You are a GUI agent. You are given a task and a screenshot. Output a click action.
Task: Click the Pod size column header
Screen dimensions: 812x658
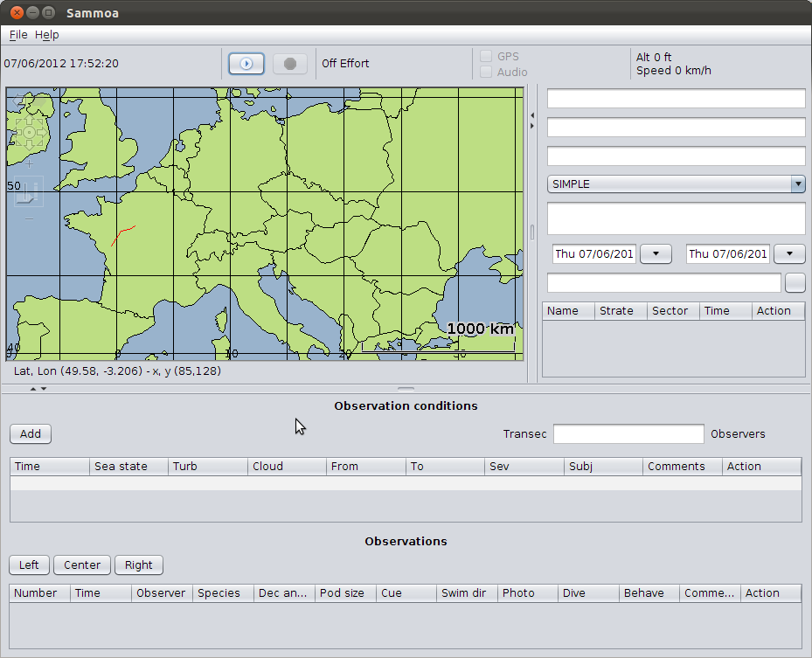[345, 593]
